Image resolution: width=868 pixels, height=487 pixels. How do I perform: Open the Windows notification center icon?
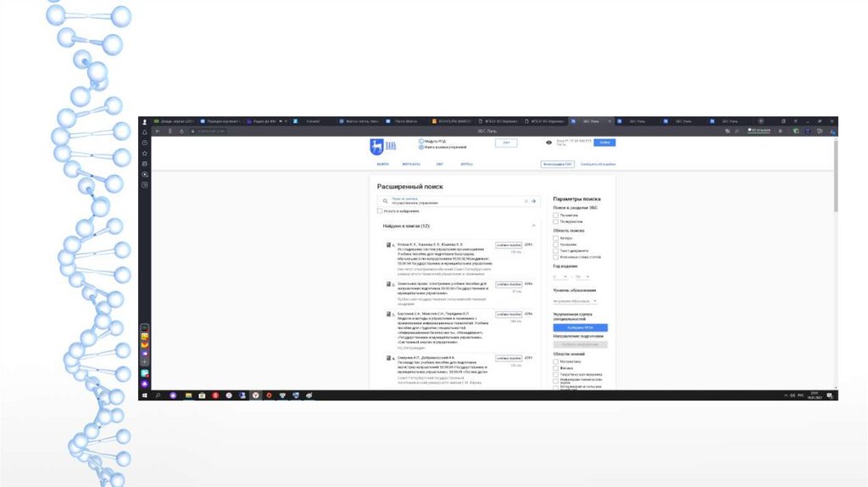coord(830,395)
